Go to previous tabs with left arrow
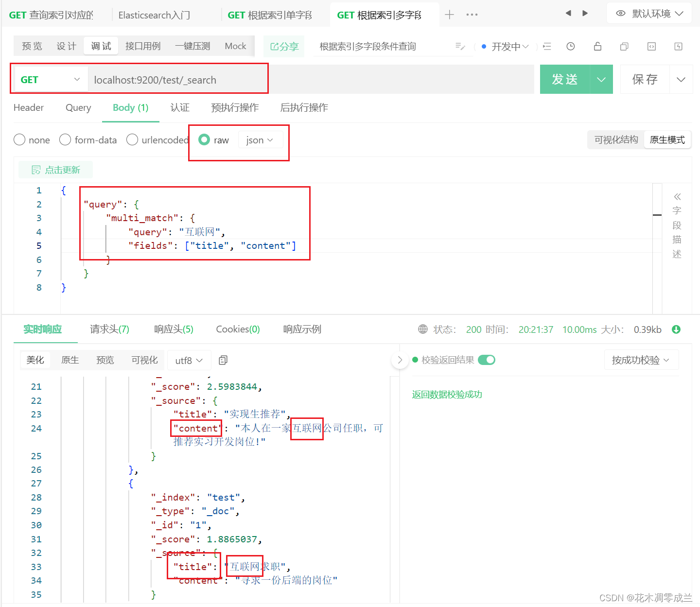Image resolution: width=700 pixels, height=607 pixels. 568,13
